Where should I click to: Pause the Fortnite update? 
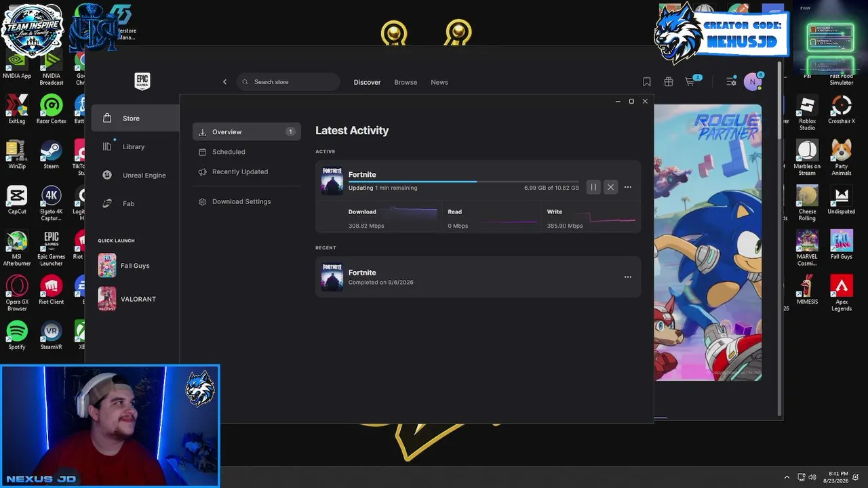point(593,187)
